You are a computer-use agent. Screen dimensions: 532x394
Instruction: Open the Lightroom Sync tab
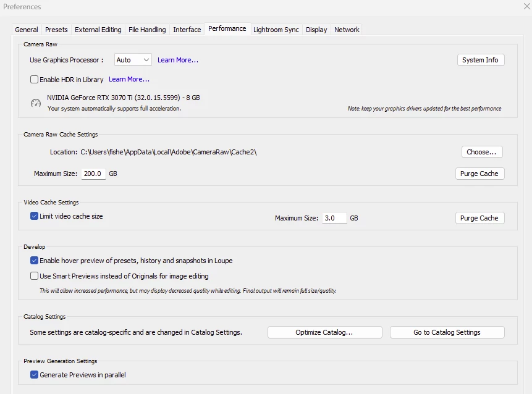[276, 30]
